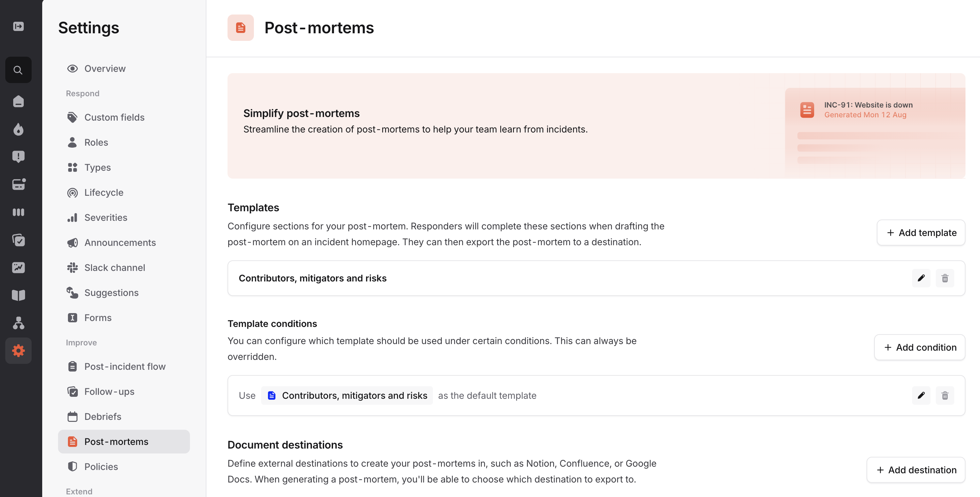Viewport: 980px width, 497px height.
Task: Click Add template button
Action: 921,233
